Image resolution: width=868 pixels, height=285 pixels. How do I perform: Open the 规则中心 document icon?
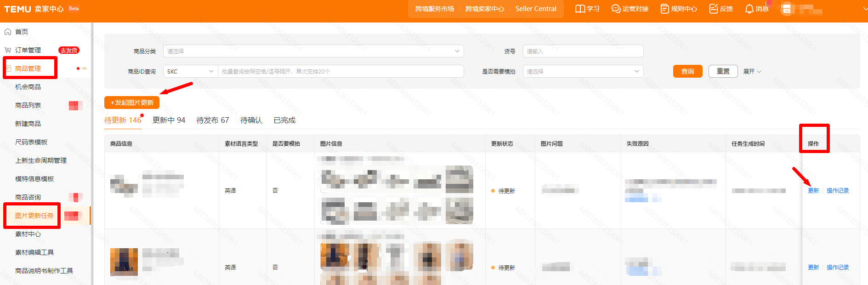click(x=664, y=9)
